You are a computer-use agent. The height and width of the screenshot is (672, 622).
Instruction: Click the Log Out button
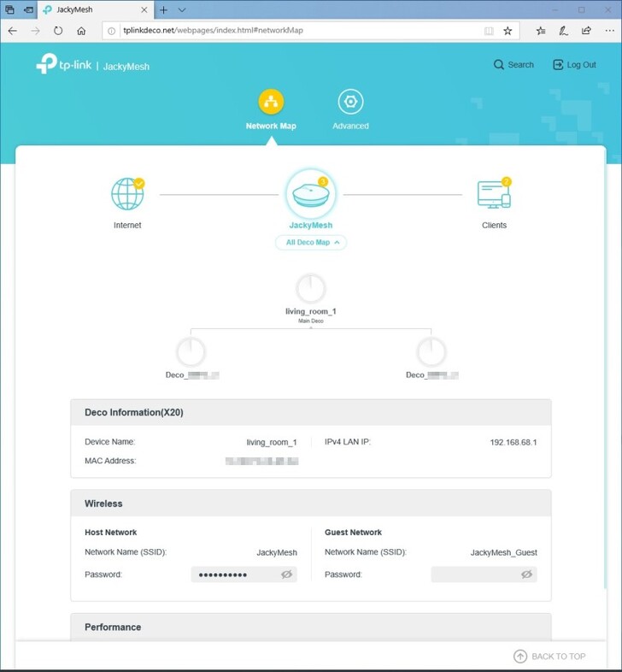pyautogui.click(x=574, y=65)
